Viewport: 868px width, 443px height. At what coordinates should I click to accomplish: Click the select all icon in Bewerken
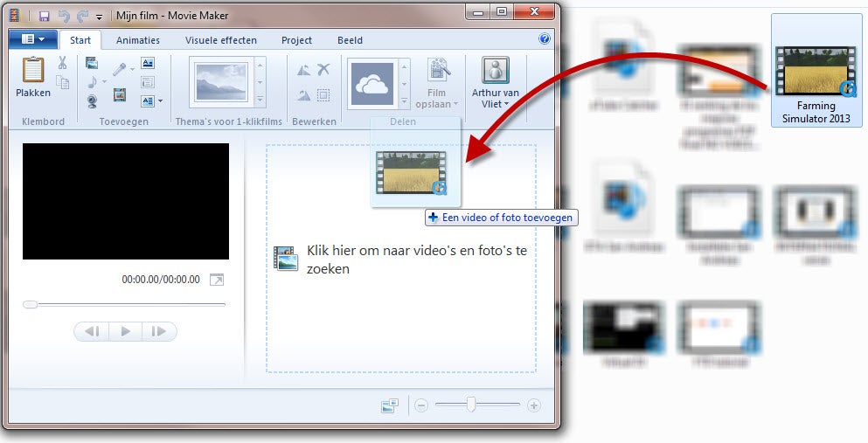323,94
